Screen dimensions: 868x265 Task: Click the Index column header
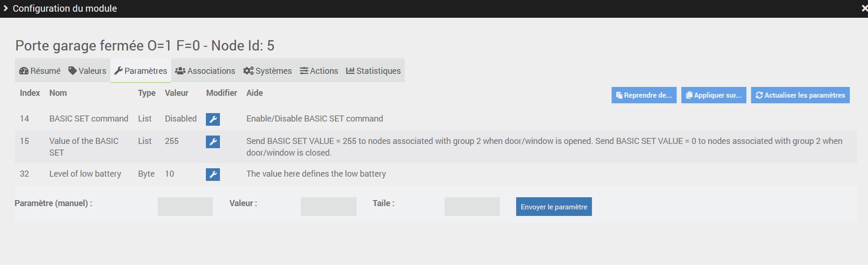coord(30,93)
